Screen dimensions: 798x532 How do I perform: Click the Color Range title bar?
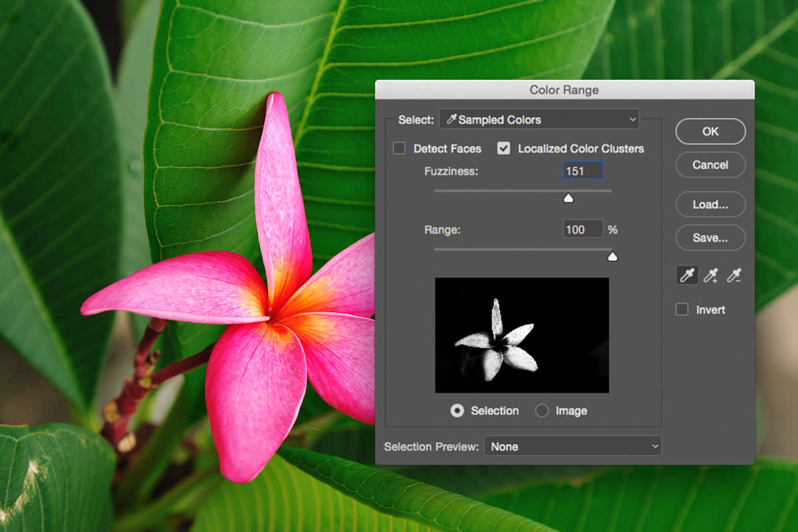click(x=565, y=90)
